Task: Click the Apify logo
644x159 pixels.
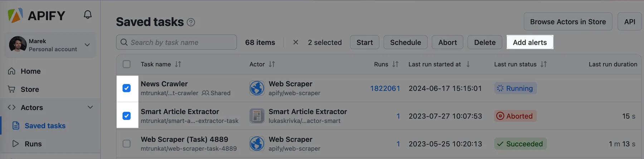Action: pos(36,15)
